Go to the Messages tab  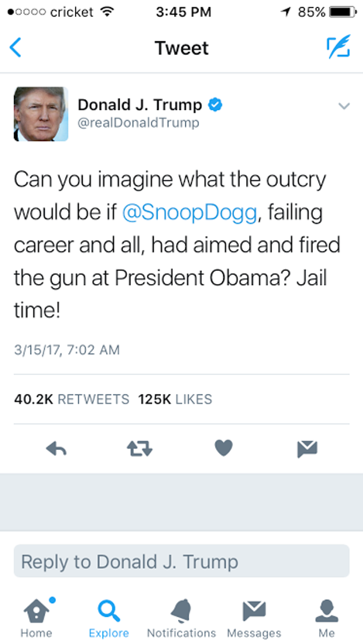coord(254,617)
